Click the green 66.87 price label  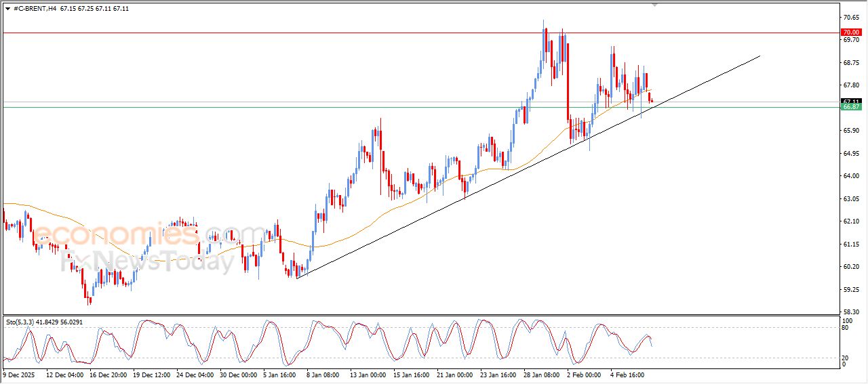[850, 107]
